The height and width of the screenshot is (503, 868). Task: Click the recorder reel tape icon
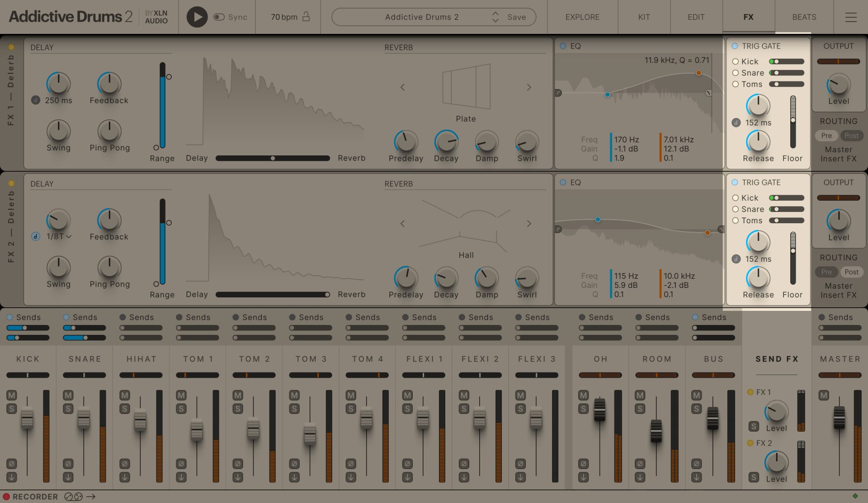click(x=73, y=497)
